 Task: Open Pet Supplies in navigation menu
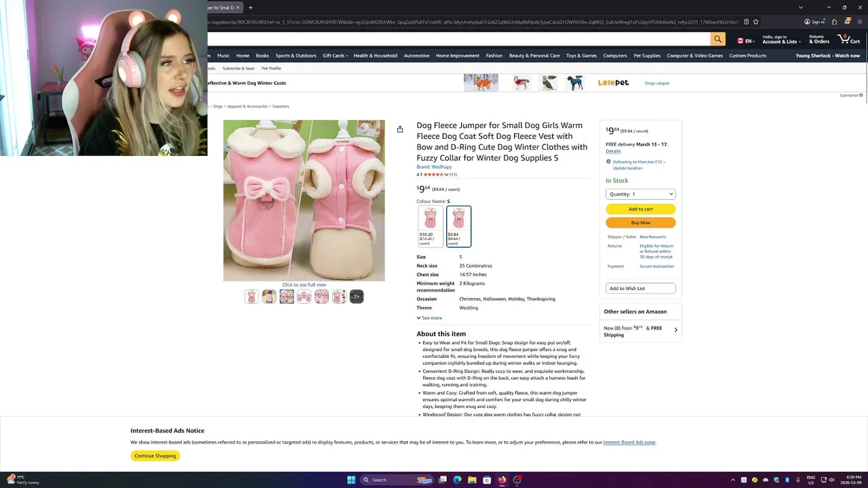click(x=647, y=56)
